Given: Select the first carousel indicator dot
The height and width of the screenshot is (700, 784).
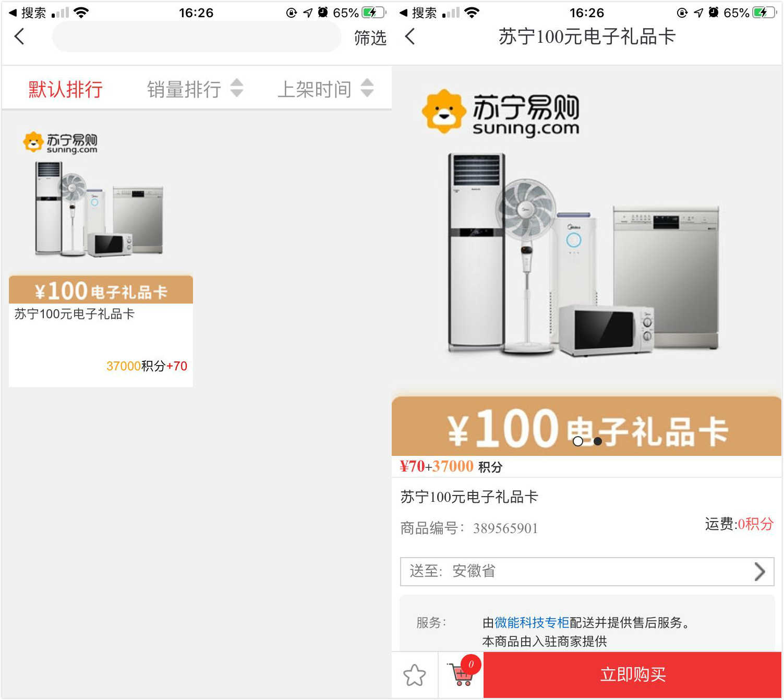Looking at the screenshot, I should [x=578, y=441].
